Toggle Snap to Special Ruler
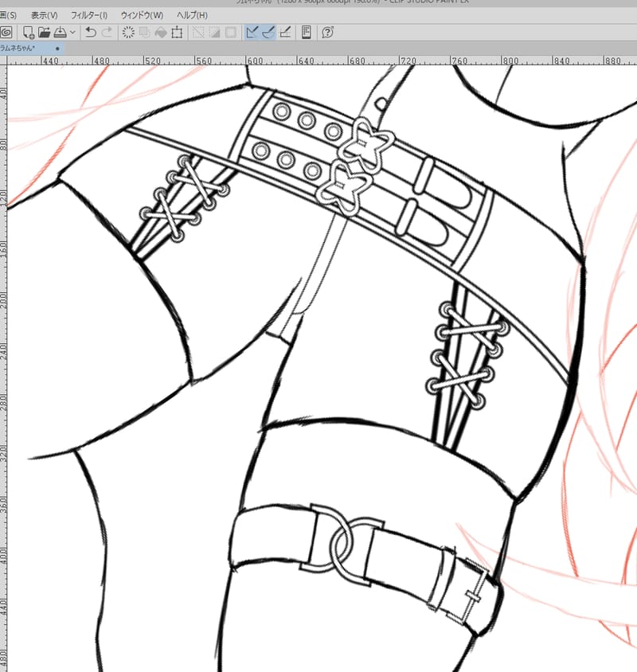The image size is (637, 672). click(x=268, y=32)
